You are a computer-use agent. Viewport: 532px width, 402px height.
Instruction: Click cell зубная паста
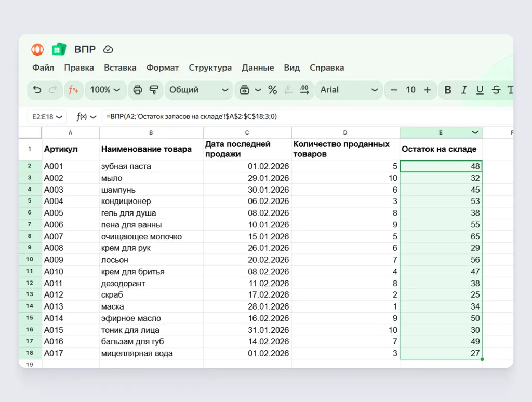click(x=151, y=166)
